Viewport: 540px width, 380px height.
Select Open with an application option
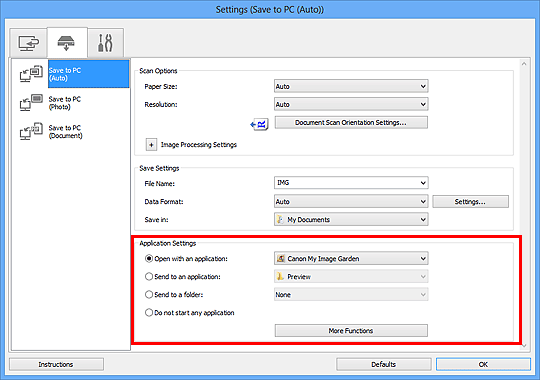[x=187, y=258]
